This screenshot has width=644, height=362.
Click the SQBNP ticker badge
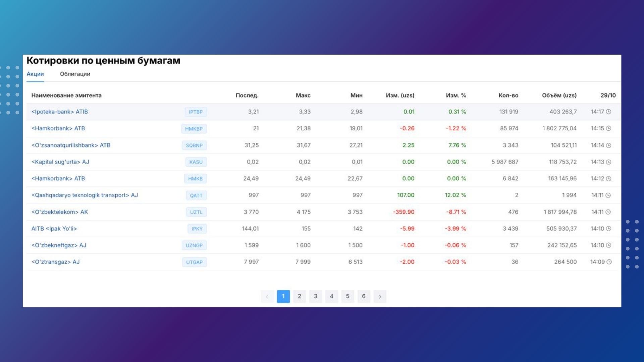click(x=195, y=145)
